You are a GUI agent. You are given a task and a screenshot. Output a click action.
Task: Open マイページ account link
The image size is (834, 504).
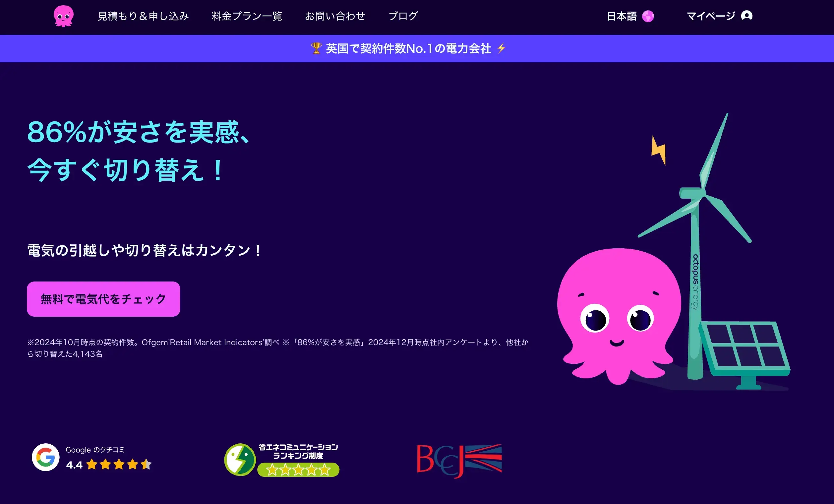pyautogui.click(x=711, y=16)
